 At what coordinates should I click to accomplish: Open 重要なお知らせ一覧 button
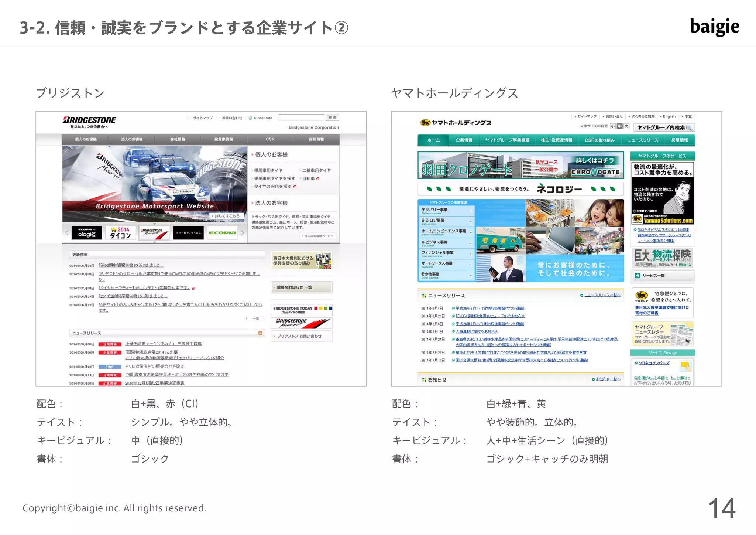coord(302,287)
